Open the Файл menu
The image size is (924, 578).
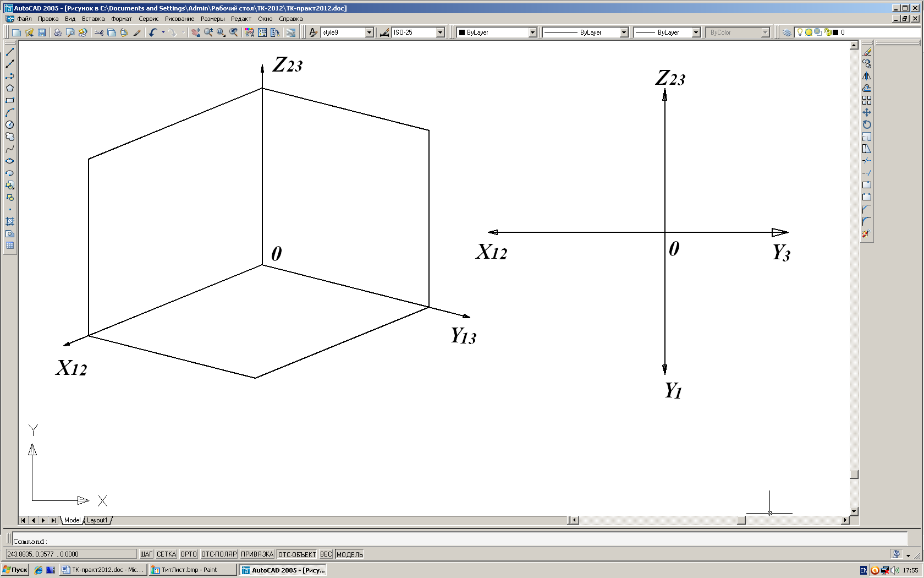pos(24,19)
